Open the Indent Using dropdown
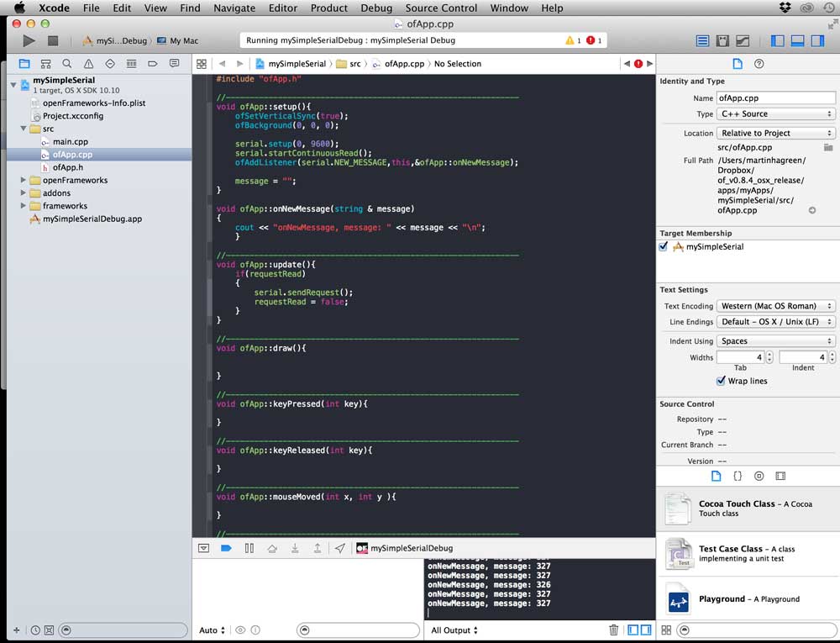The height and width of the screenshot is (643, 840). tap(775, 341)
